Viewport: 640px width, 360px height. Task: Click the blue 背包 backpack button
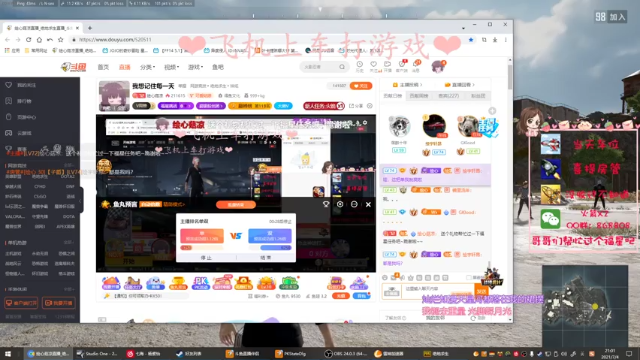tap(361, 296)
